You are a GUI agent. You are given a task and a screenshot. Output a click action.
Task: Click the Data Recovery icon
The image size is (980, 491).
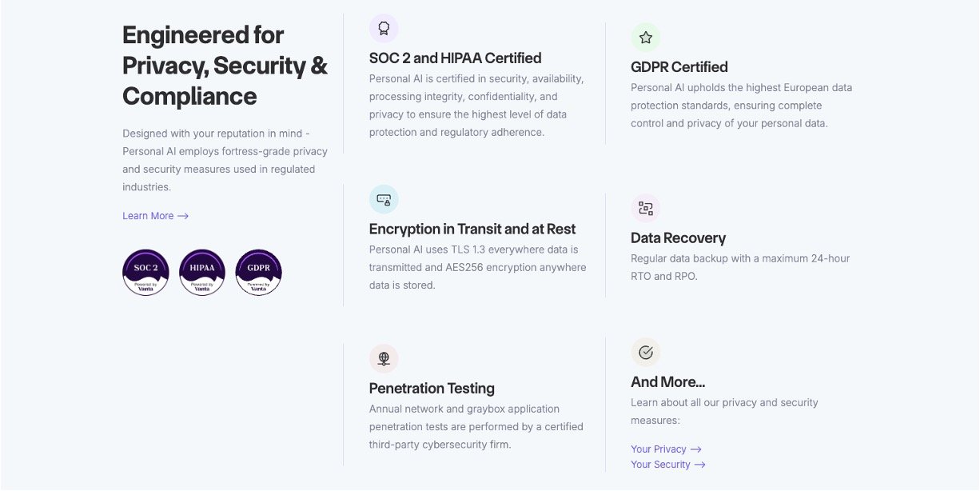[x=646, y=209]
